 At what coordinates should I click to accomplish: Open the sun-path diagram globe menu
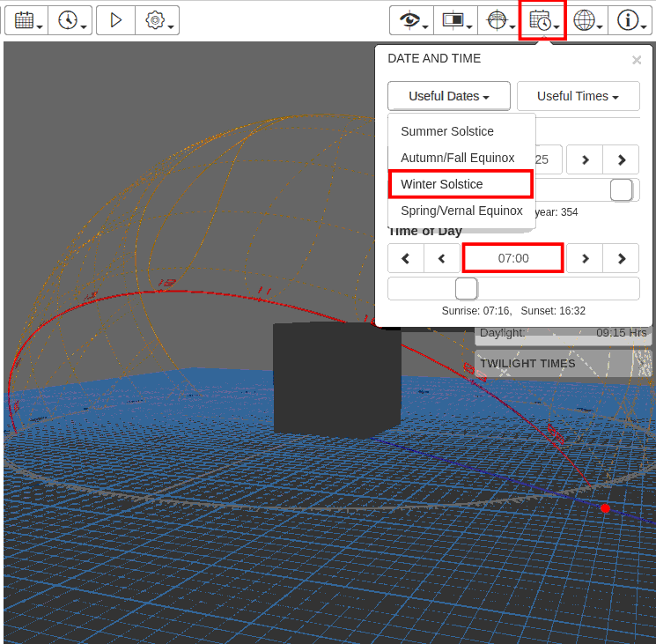click(x=498, y=20)
